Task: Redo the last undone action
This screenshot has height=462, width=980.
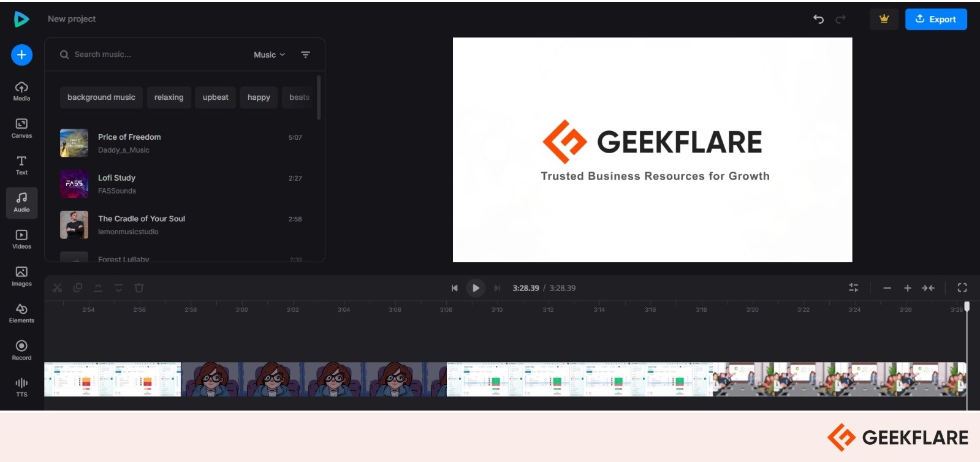Action: [x=841, y=19]
